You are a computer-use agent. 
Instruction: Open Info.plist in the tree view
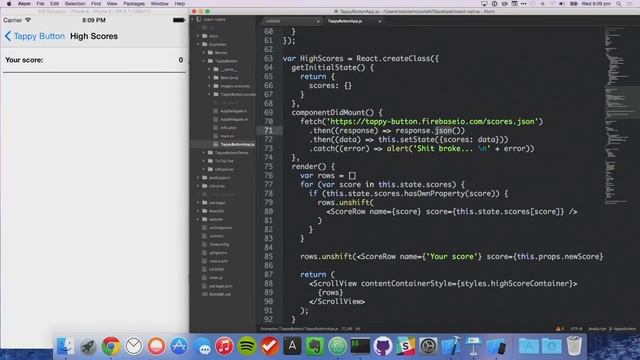228,128
